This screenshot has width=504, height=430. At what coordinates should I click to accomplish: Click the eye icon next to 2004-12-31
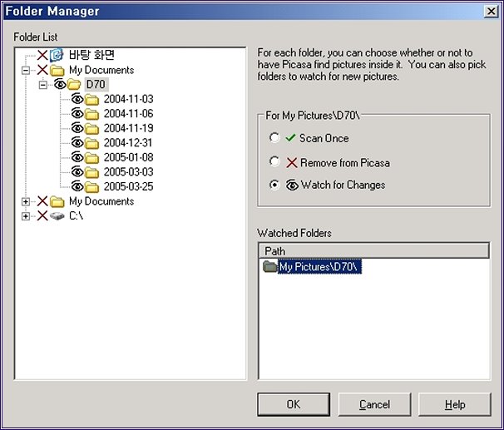(77, 143)
